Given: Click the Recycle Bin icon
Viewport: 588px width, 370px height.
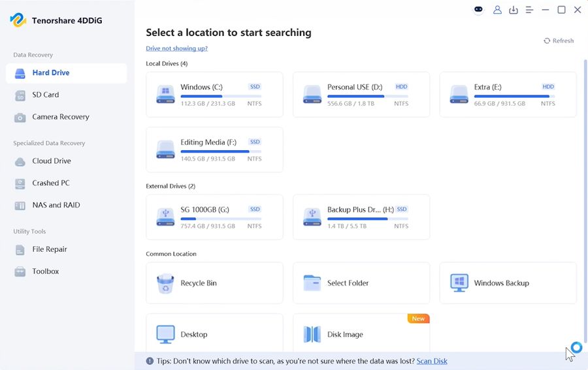Looking at the screenshot, I should click(x=165, y=283).
